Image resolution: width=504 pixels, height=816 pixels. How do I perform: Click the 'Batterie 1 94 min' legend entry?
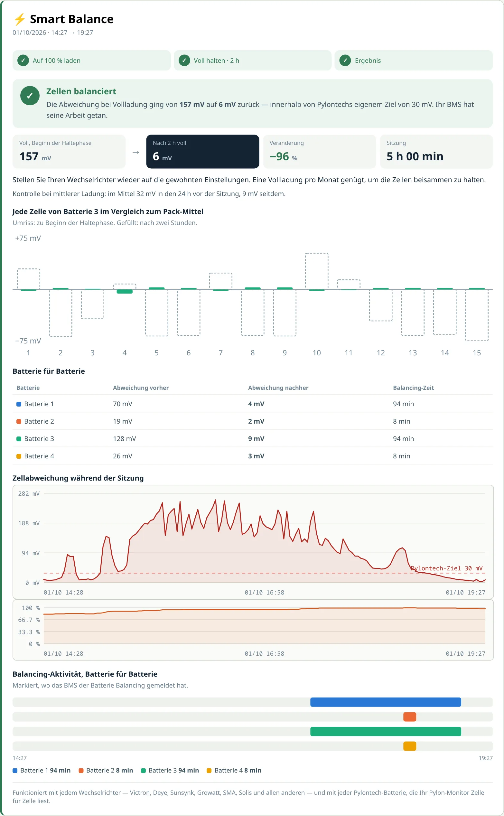click(x=42, y=770)
